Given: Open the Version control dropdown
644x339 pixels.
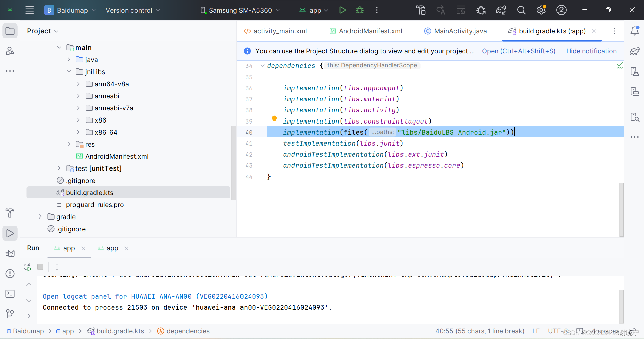Looking at the screenshot, I should (x=133, y=10).
